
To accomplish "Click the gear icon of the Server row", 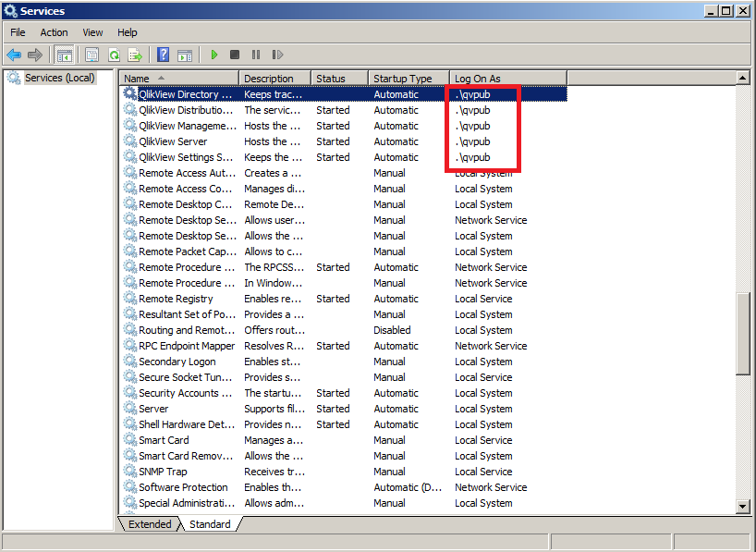I will tap(129, 408).
